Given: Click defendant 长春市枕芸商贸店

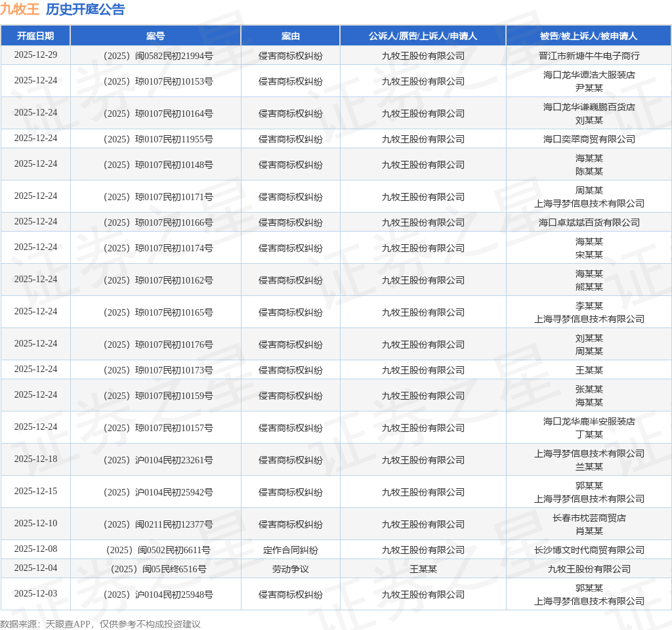Looking at the screenshot, I should click(589, 518).
